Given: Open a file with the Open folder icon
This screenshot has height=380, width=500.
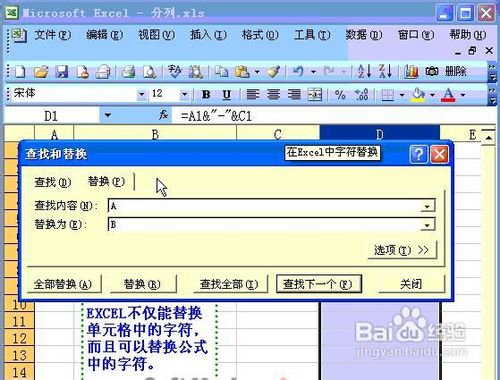Looking at the screenshot, I should coord(41,72).
